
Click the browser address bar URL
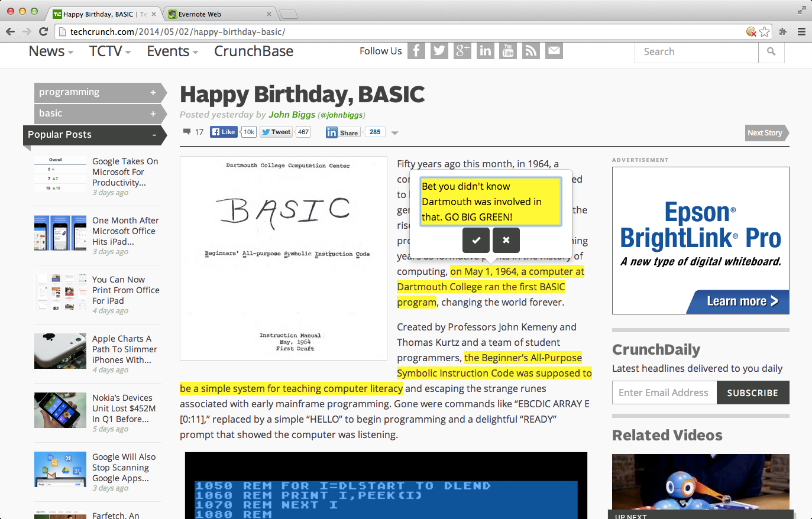click(177, 32)
